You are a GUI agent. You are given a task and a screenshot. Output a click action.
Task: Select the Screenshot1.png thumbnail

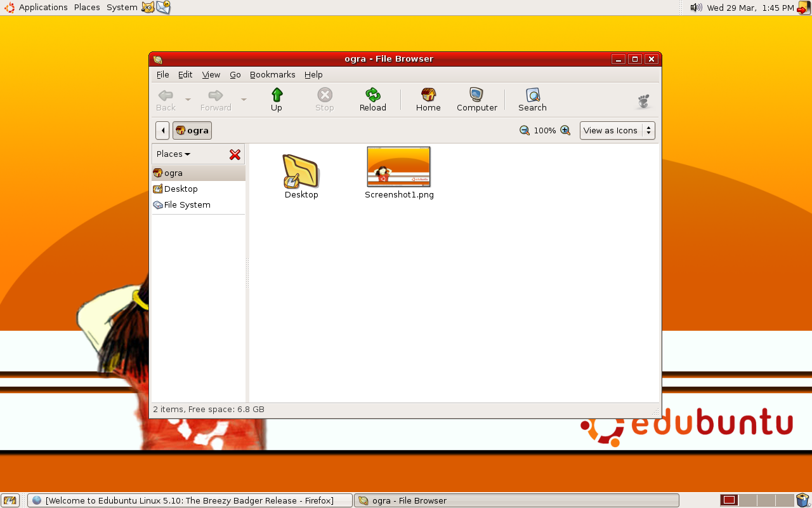pyautogui.click(x=398, y=166)
